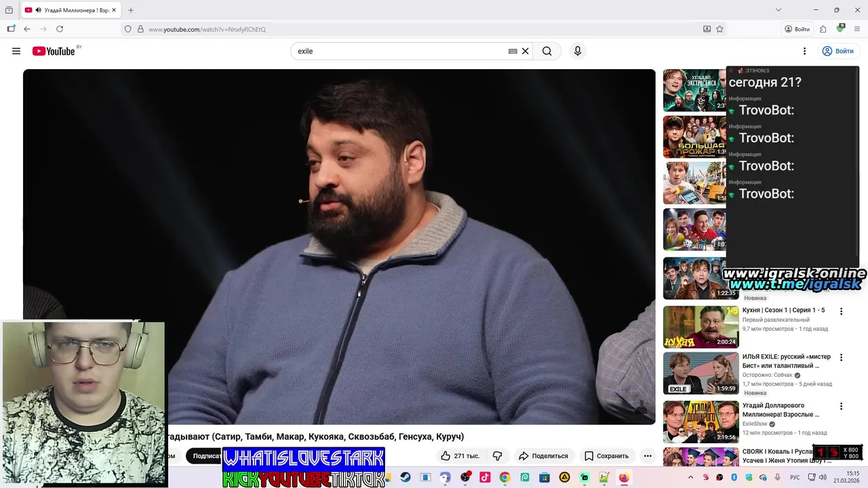Open the green extension with badge
This screenshot has height=488, width=868.
pyautogui.click(x=840, y=28)
